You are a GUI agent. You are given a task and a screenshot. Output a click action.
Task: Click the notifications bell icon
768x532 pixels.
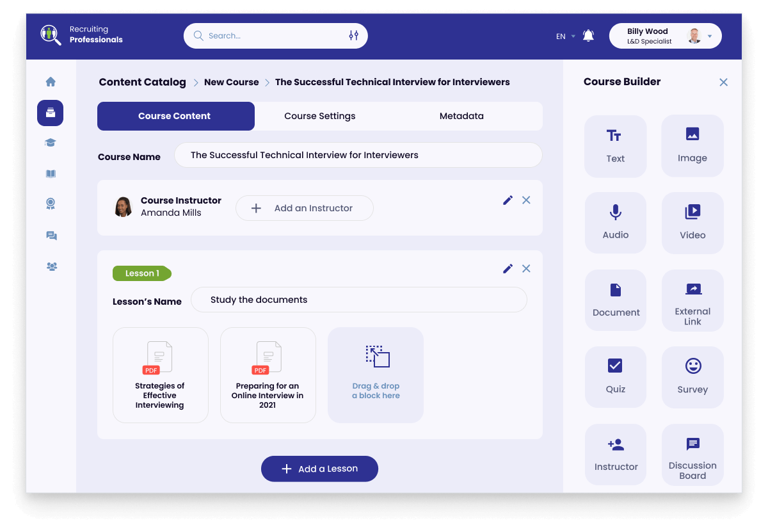pos(588,36)
